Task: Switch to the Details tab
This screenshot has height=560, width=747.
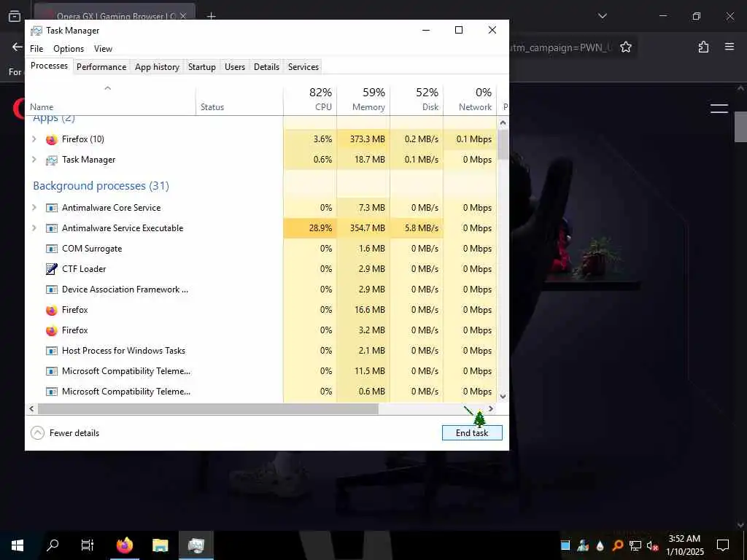Action: (266, 67)
